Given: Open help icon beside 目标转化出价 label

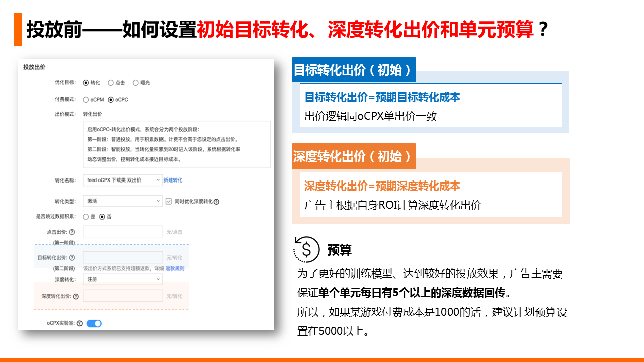Looking at the screenshot, I should (x=72, y=258).
